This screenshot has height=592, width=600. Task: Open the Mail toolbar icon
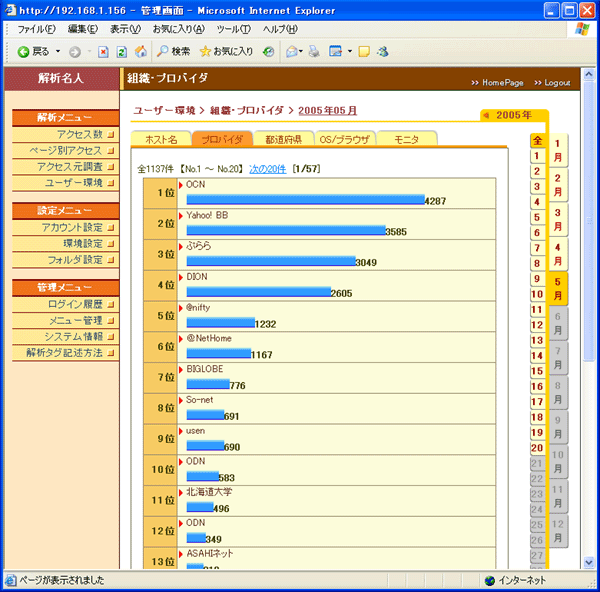click(x=294, y=52)
